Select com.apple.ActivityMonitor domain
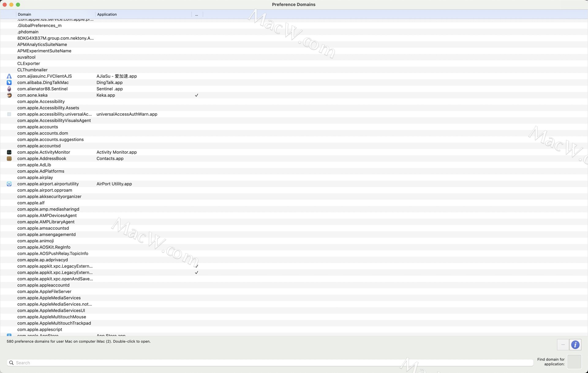 [x=43, y=152]
